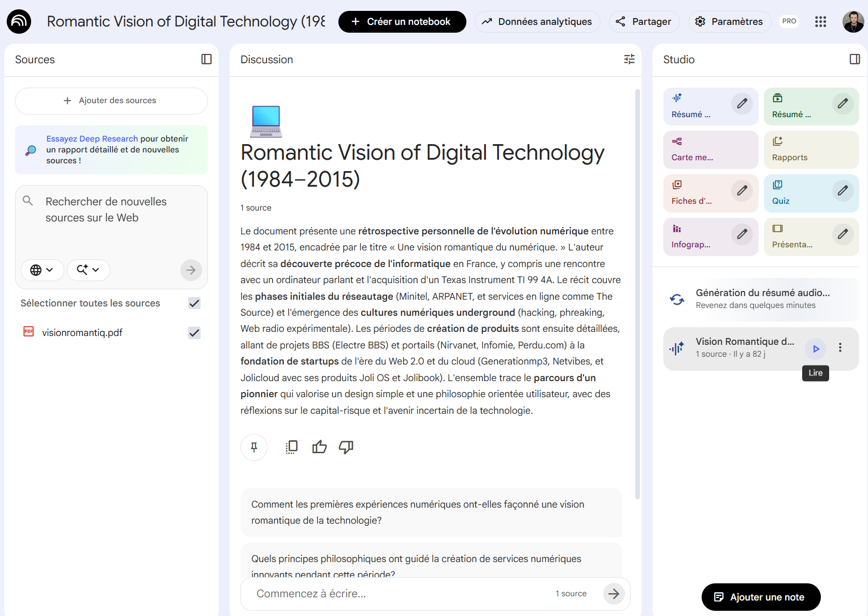Edit the Fiches d'... tile options

point(742,191)
